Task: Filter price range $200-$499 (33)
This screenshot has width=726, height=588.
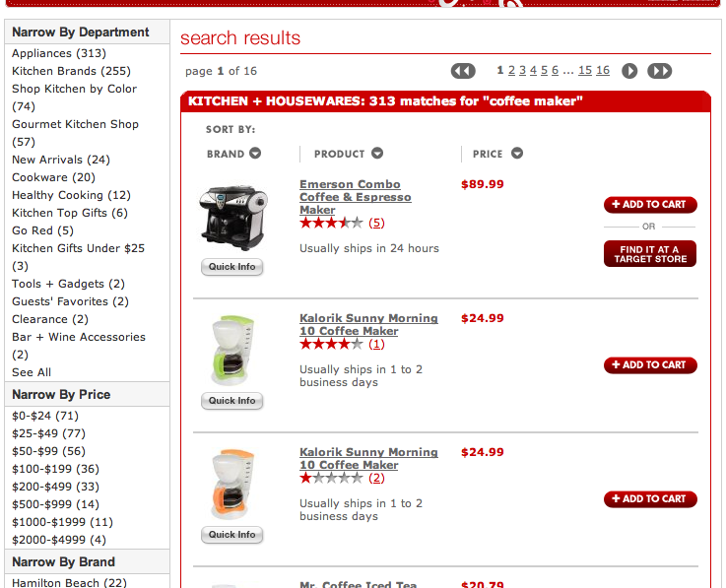Action: [55, 487]
